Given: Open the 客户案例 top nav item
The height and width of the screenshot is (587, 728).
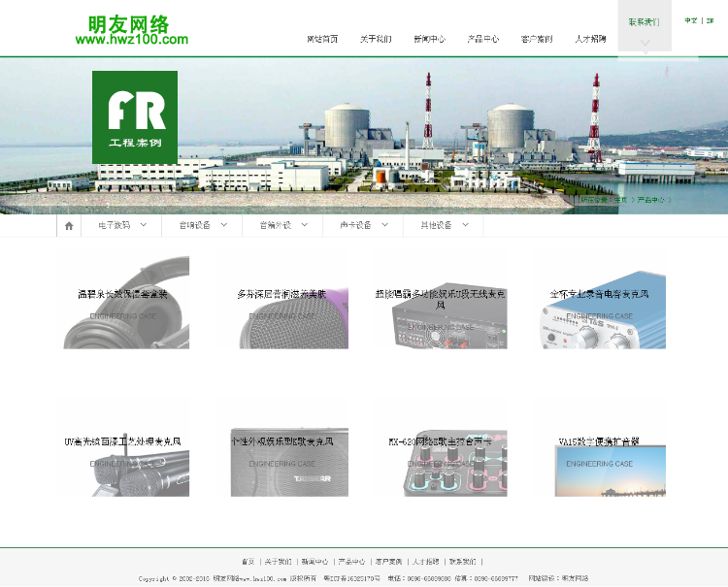Looking at the screenshot, I should [x=537, y=39].
